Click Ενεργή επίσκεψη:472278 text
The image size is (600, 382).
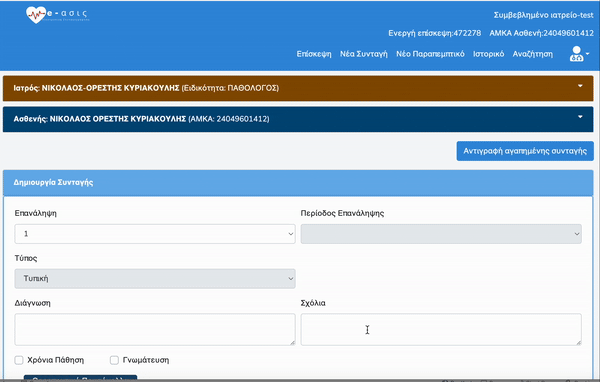pos(435,33)
